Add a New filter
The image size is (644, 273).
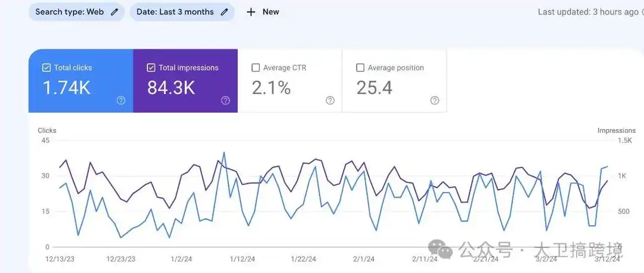coord(263,12)
